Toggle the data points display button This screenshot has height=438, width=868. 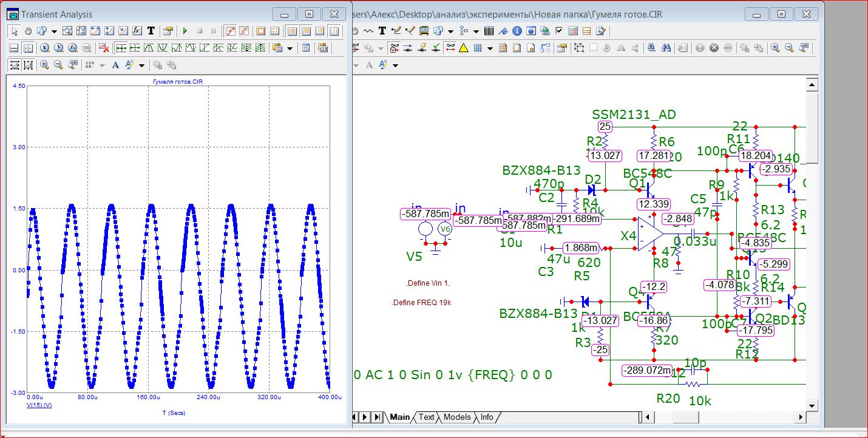(x=231, y=31)
